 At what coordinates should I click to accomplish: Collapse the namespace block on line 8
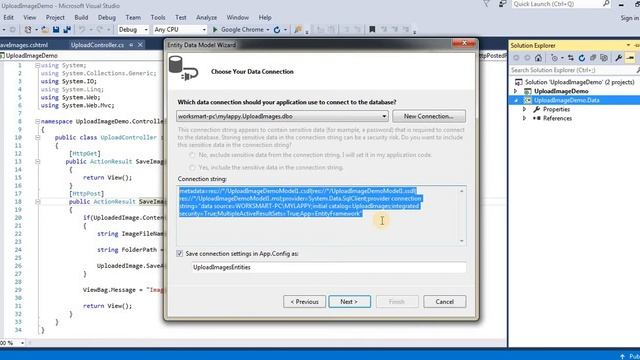point(37,121)
